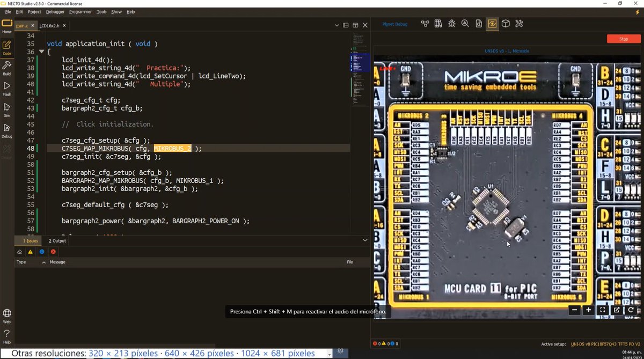
Task: Flash the program using sidebar Flash icon
Action: 6,89
